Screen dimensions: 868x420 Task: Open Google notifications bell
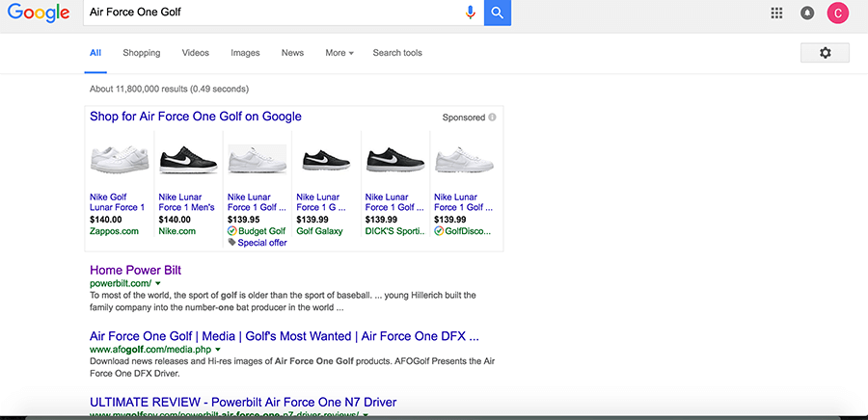(807, 13)
